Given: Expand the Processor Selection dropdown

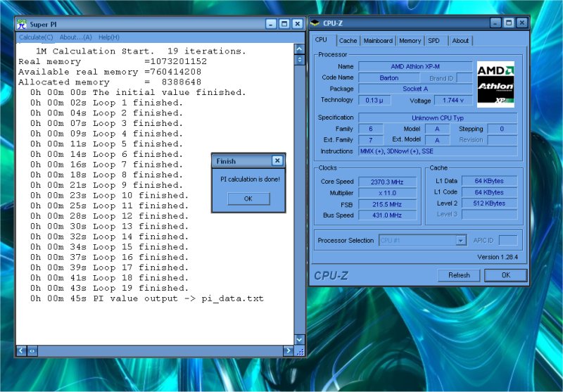Looking at the screenshot, I should point(461,240).
